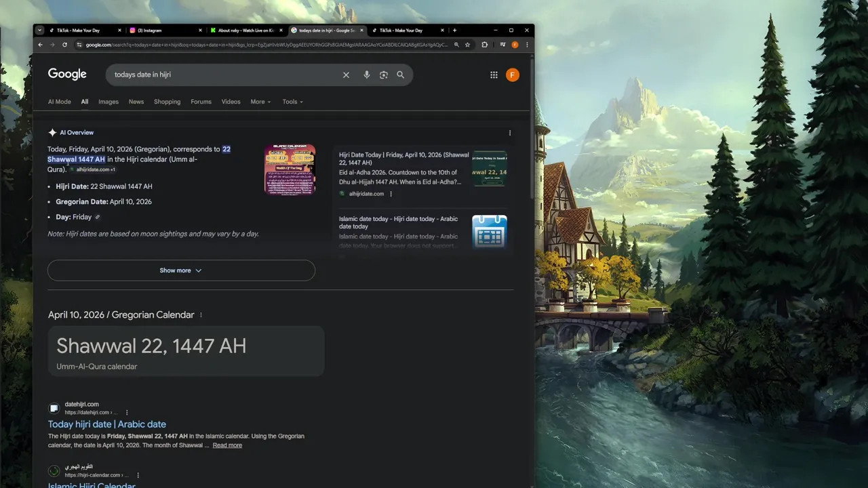Open options next to Gregorian Calendar heading
This screenshot has height=488, width=868.
[201, 315]
